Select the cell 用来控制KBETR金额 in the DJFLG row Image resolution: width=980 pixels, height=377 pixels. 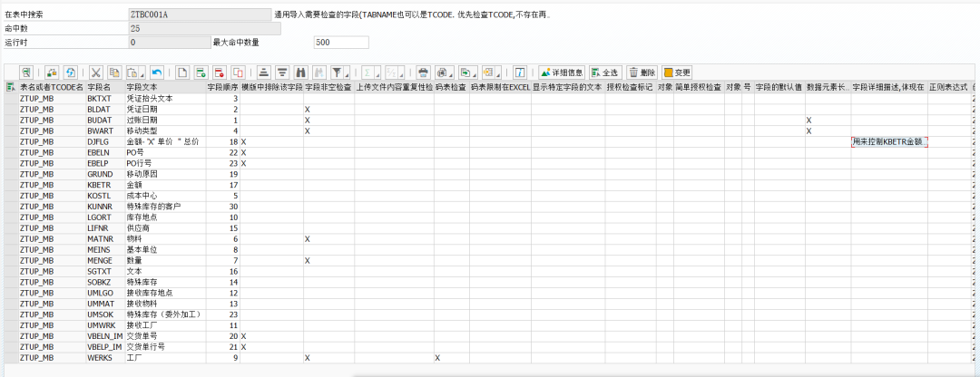click(889, 141)
